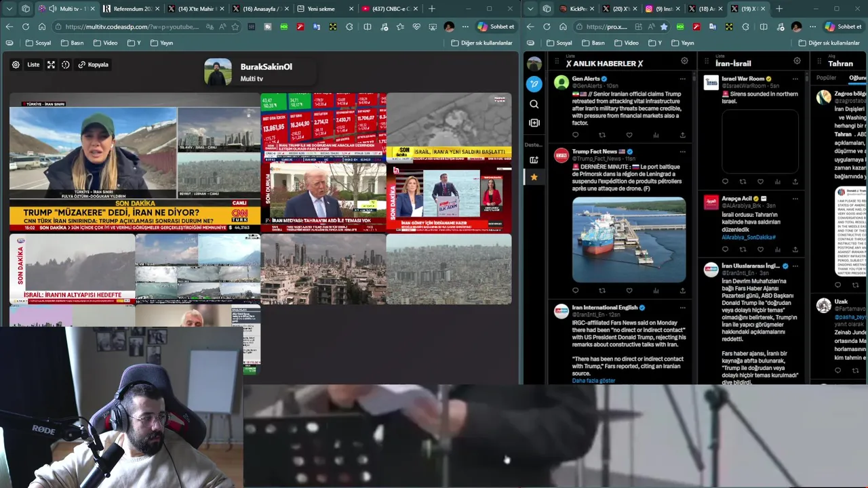
Task: Open left browser three-dot settings menu
Action: [465, 26]
